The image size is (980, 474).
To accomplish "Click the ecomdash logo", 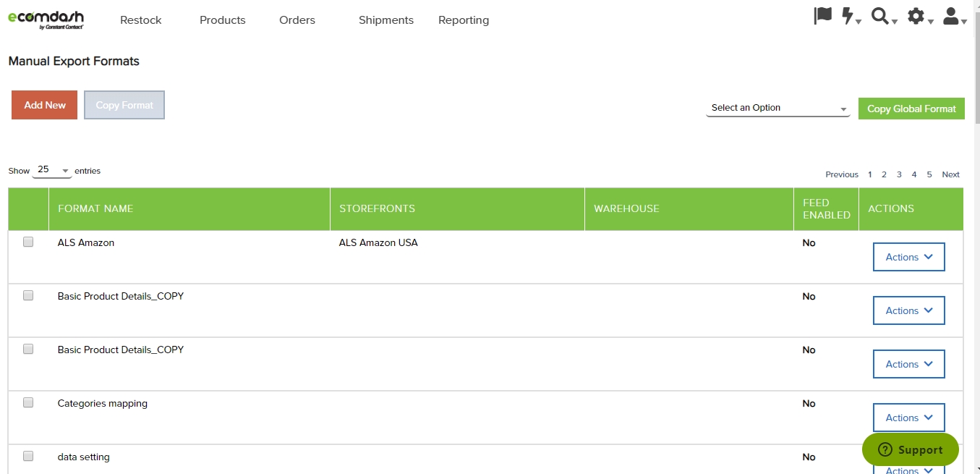I will click(46, 20).
